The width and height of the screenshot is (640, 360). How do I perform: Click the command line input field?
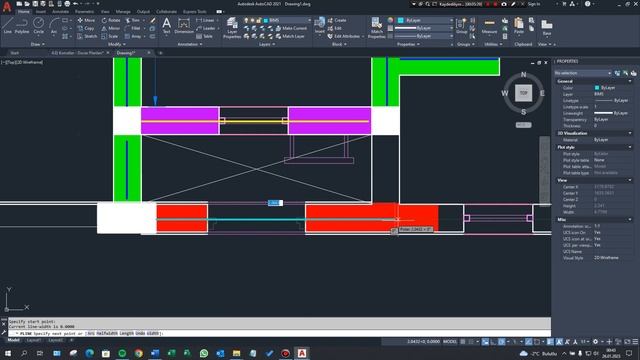pos(279,333)
